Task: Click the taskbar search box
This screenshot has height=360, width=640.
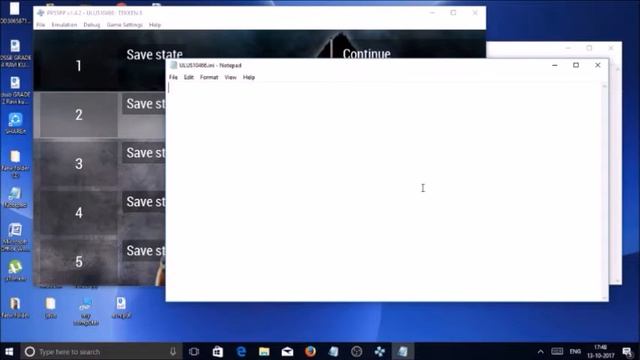Action: click(101, 351)
